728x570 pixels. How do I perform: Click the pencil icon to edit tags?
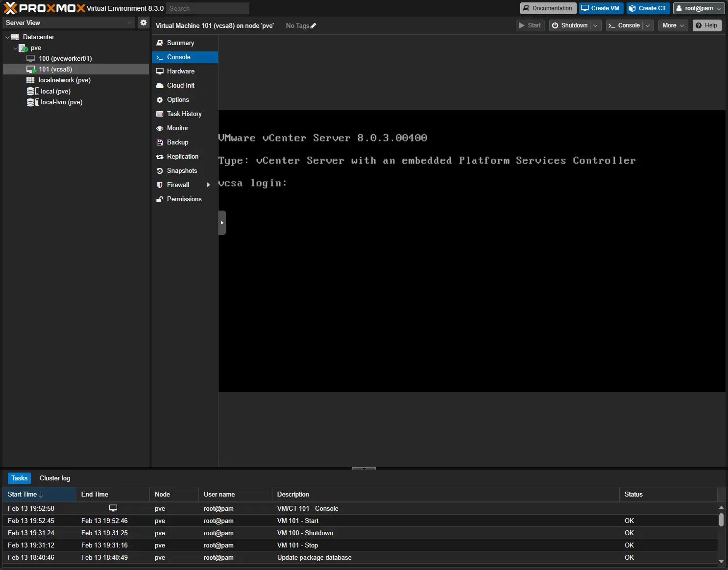tap(314, 26)
